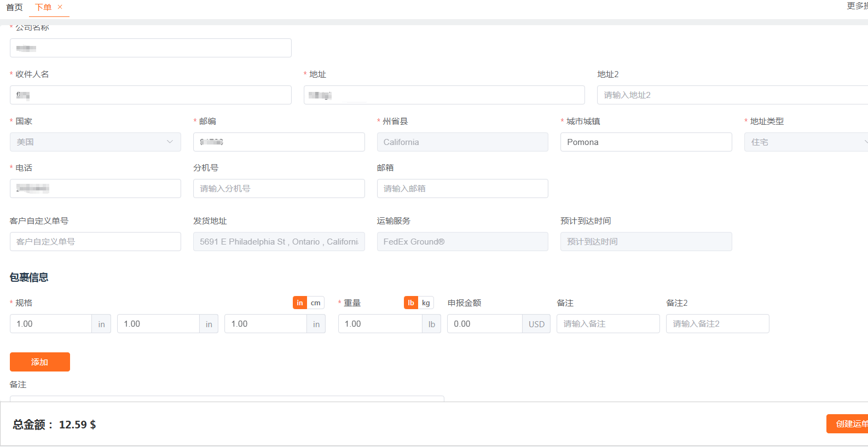Close the 下单 tab with the x icon
868x447 pixels.
pyautogui.click(x=60, y=7)
